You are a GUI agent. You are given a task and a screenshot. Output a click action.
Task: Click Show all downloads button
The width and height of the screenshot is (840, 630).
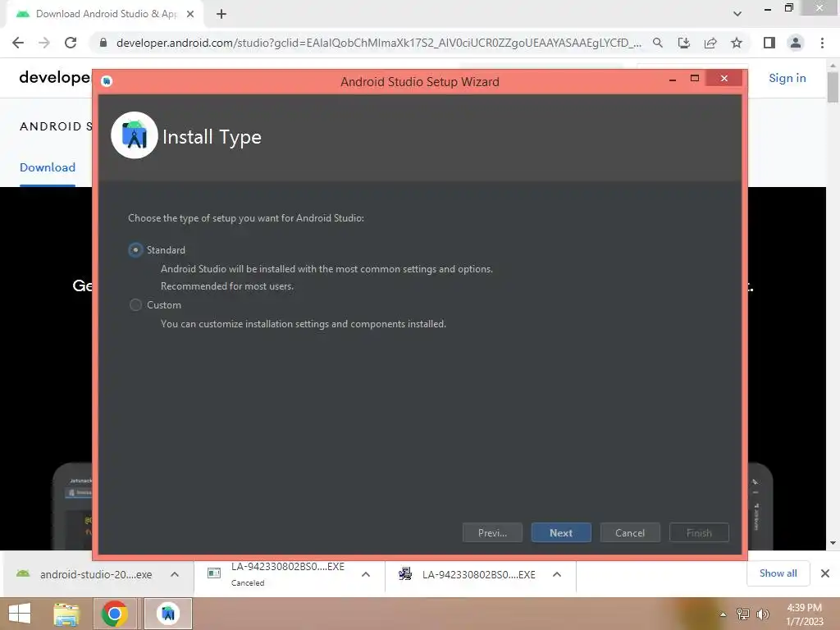[x=778, y=573]
